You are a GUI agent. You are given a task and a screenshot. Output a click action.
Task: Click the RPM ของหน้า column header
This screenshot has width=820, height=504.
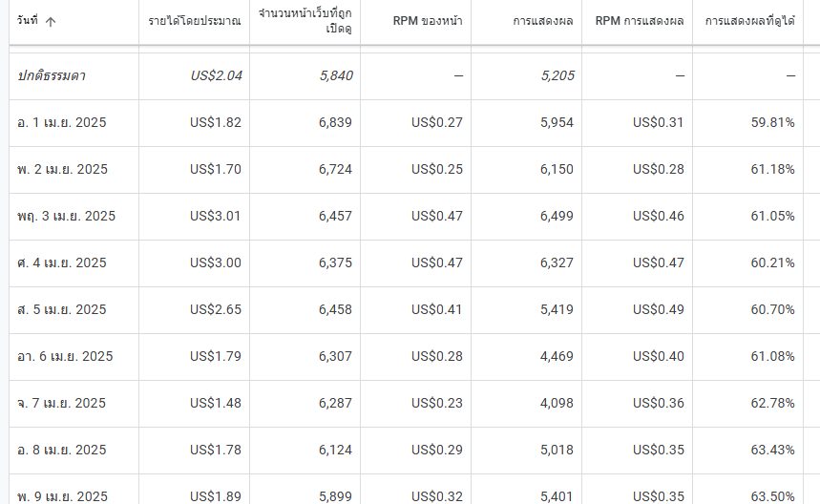[x=428, y=21]
